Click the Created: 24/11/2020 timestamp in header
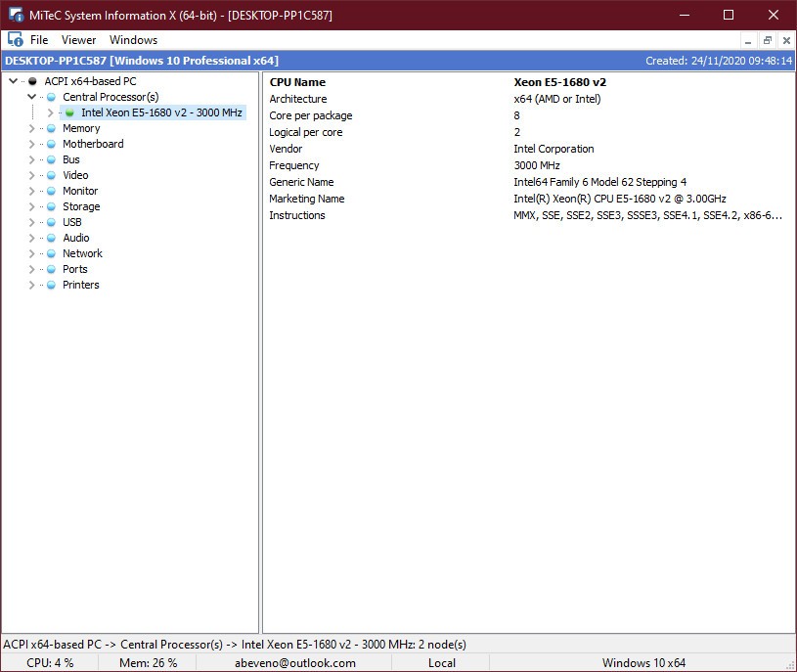Viewport: 797px width, 672px height. [719, 61]
